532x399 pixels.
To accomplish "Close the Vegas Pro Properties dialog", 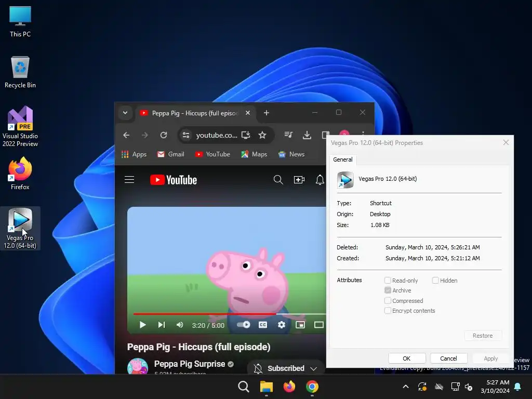I will click(x=506, y=142).
